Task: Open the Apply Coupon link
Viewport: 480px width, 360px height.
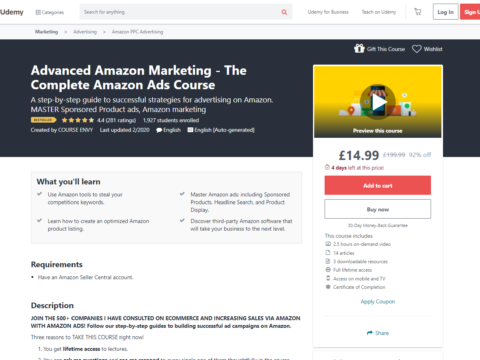Action: [x=378, y=301]
